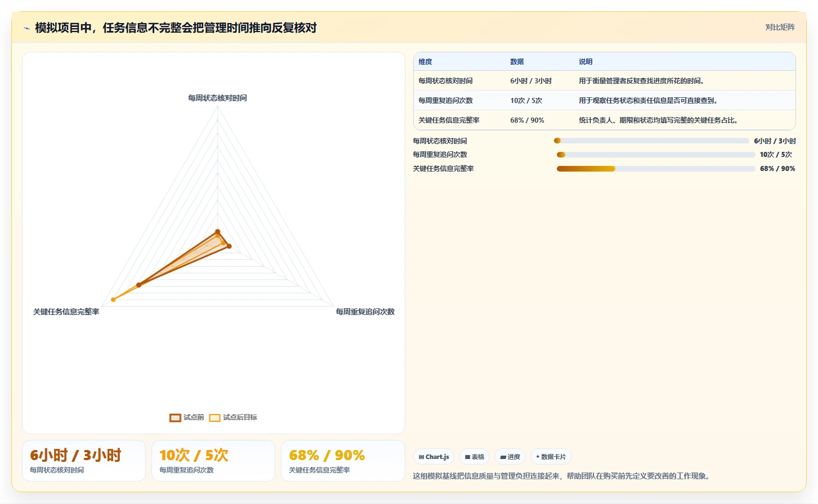
Task: Click the 68% / 90% table cell
Action: [x=527, y=120]
